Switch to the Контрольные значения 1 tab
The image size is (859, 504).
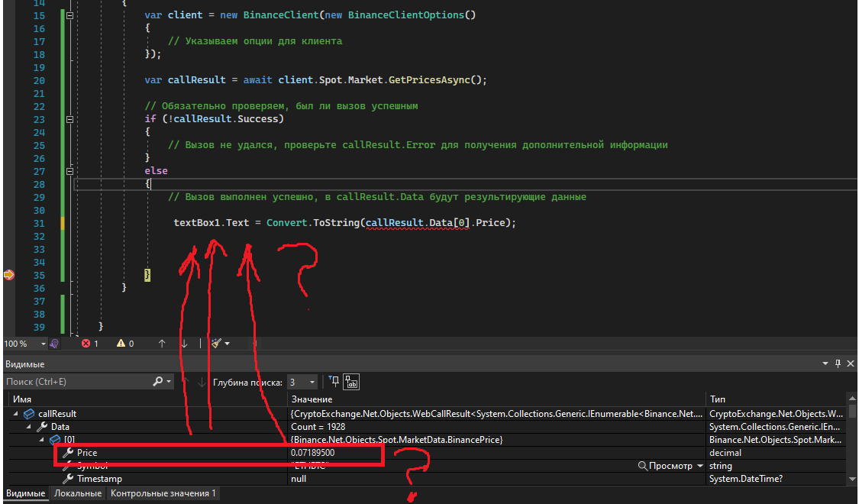click(163, 494)
